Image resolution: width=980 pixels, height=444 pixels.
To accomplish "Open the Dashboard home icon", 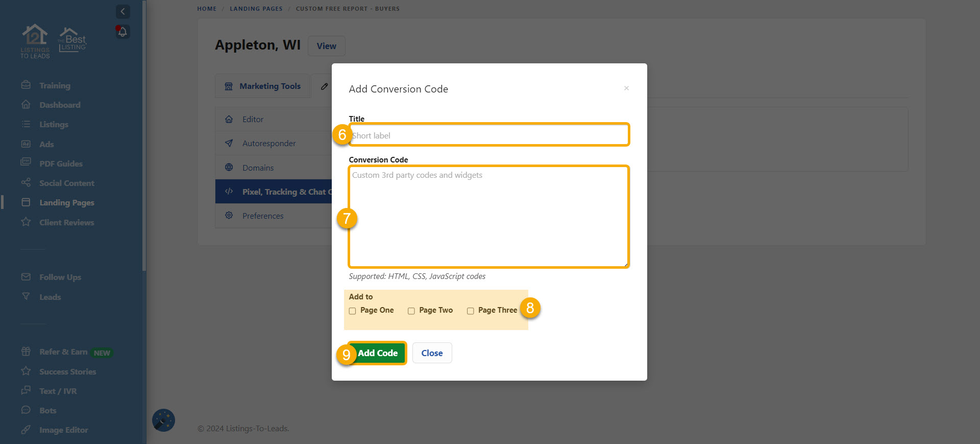I will (26, 105).
